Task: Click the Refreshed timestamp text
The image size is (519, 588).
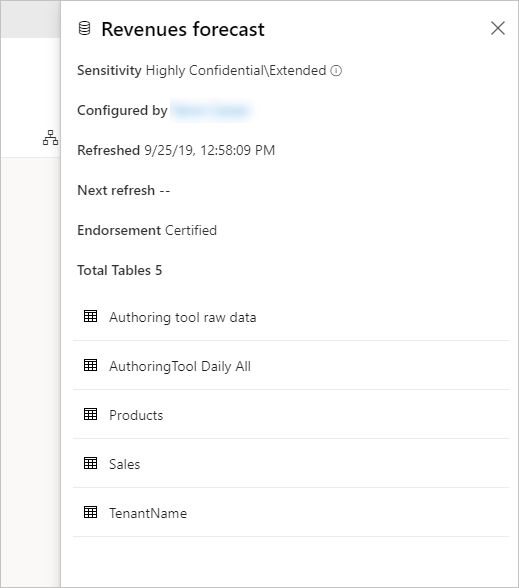Action: click(x=210, y=150)
